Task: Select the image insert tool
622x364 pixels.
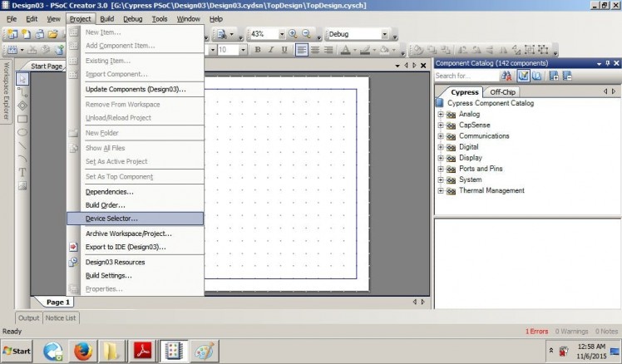Action: click(x=22, y=185)
